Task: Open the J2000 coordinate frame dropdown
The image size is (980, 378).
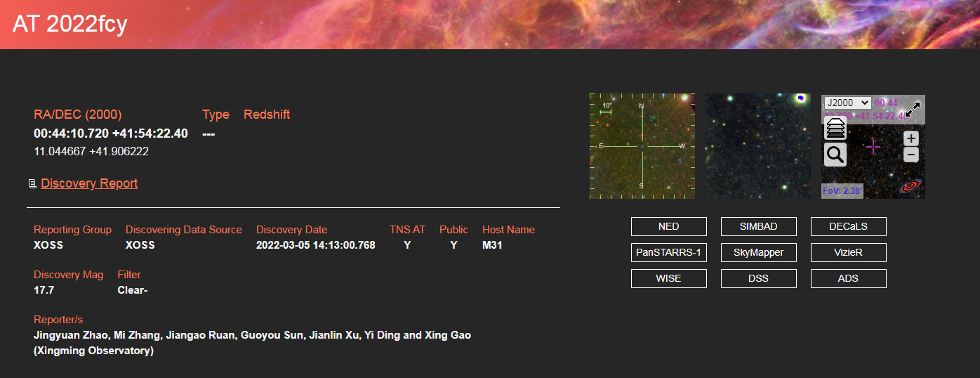Action: click(x=847, y=103)
